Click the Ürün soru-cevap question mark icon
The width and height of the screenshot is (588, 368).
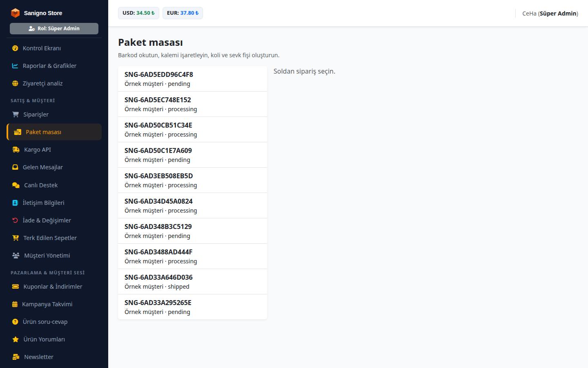[x=15, y=322]
